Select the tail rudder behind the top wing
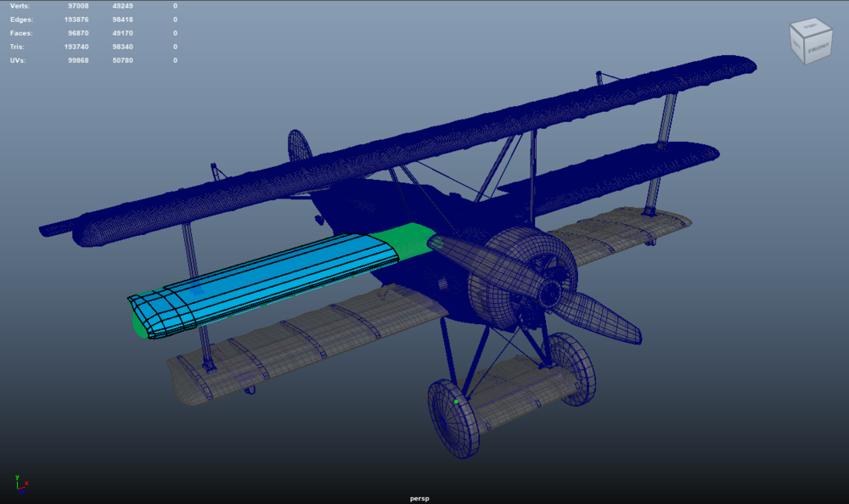Viewport: 849px width, 504px height. (x=300, y=146)
